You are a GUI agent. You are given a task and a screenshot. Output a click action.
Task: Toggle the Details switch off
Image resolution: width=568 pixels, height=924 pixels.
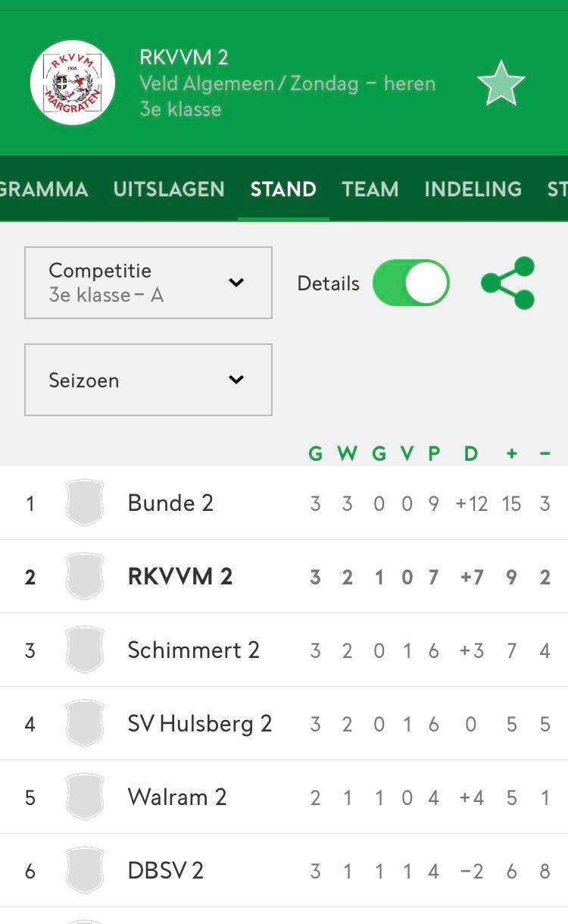(x=410, y=283)
